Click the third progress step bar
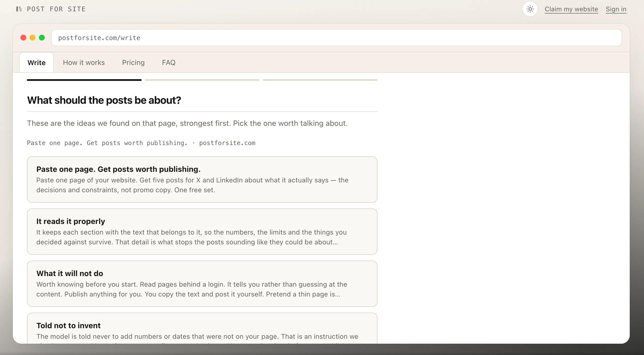 tap(320, 80)
